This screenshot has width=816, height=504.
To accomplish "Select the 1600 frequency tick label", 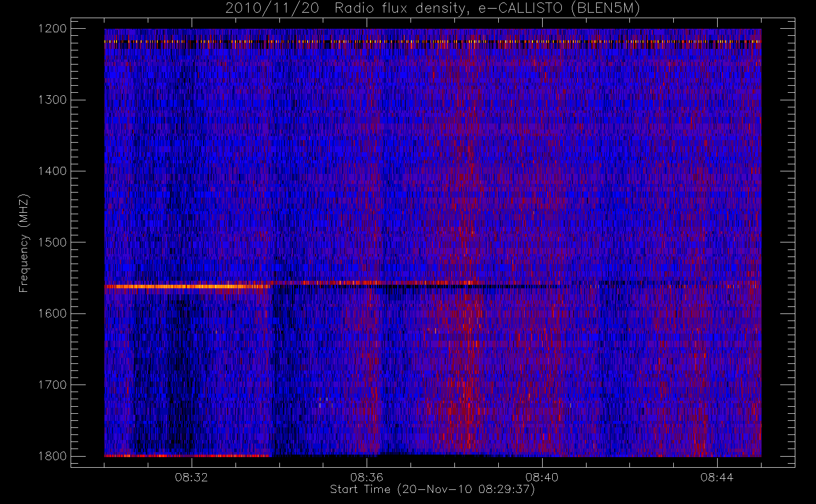I will coord(52,313).
